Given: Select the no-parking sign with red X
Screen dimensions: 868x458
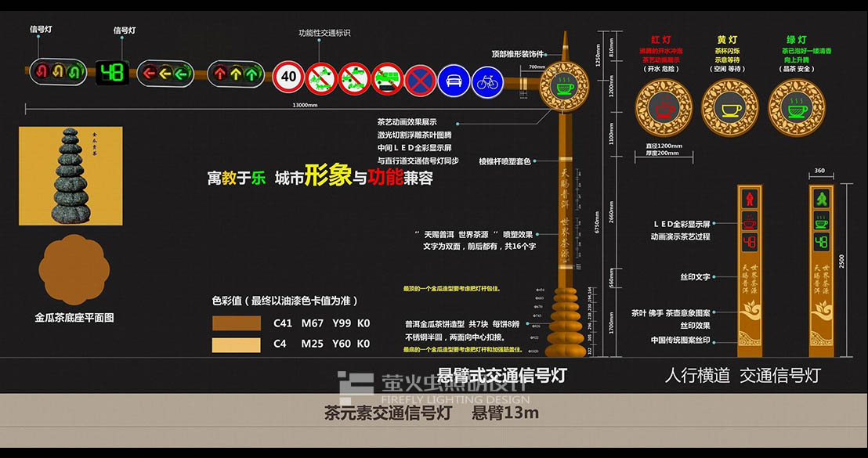Looking at the screenshot, I should [421, 80].
